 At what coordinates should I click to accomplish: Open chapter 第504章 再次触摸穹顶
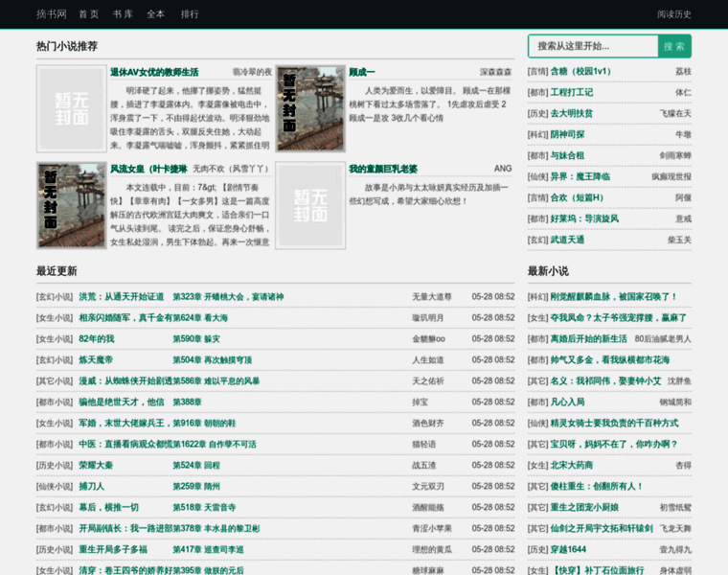(213, 360)
